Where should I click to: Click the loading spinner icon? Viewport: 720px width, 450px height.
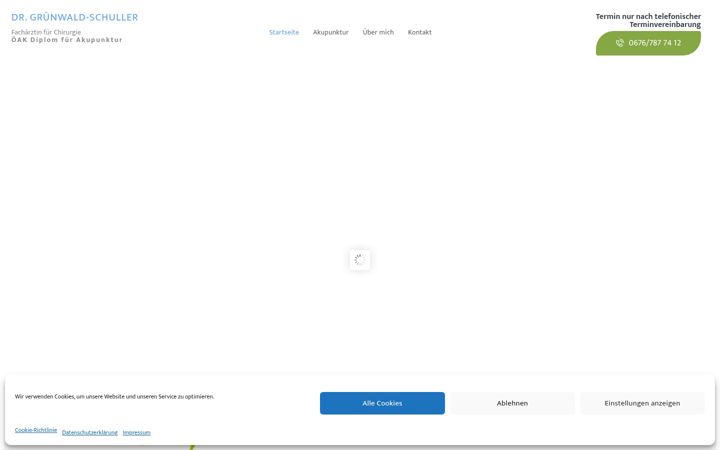click(360, 260)
